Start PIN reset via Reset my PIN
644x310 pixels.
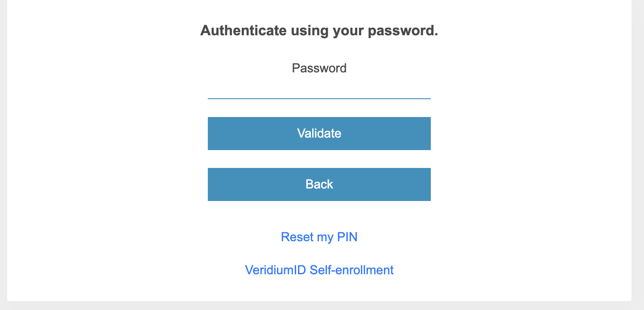[319, 237]
